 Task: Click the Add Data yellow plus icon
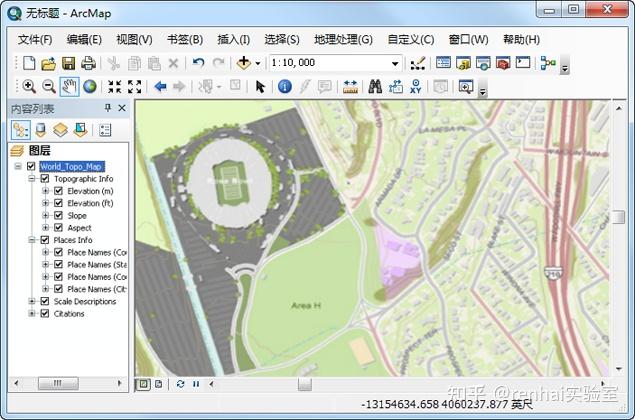click(244, 63)
